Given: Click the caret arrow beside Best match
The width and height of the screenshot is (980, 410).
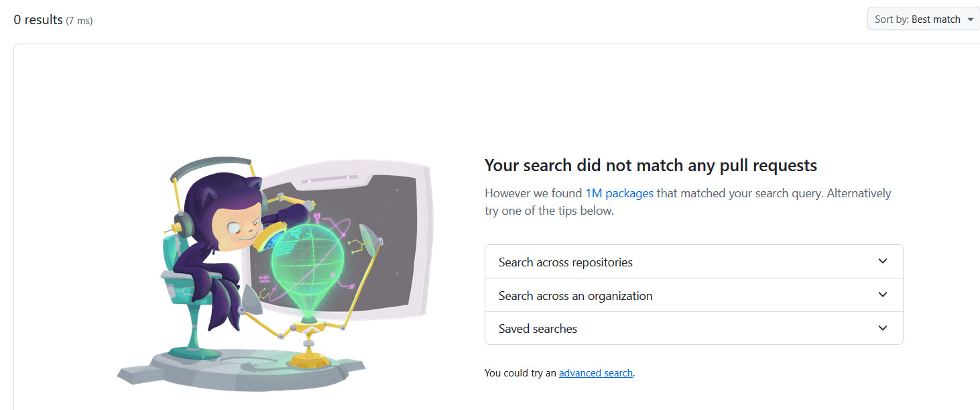Looking at the screenshot, I should tap(970, 19).
